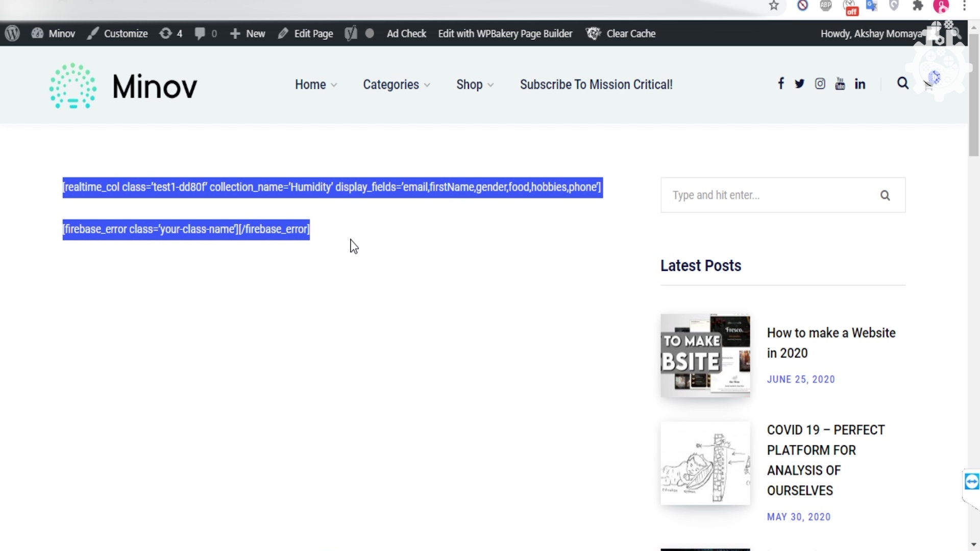Image resolution: width=980 pixels, height=551 pixels.
Task: Click the COVID 19 post thumbnail
Action: (705, 463)
